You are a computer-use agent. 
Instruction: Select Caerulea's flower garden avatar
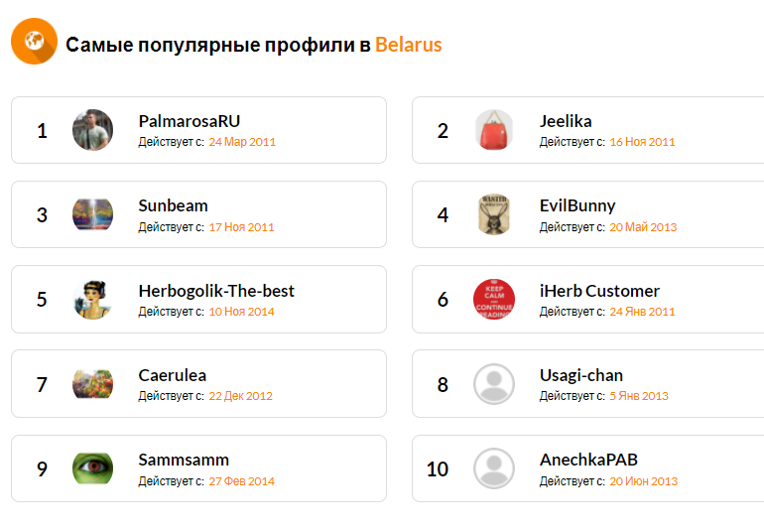coord(92,384)
